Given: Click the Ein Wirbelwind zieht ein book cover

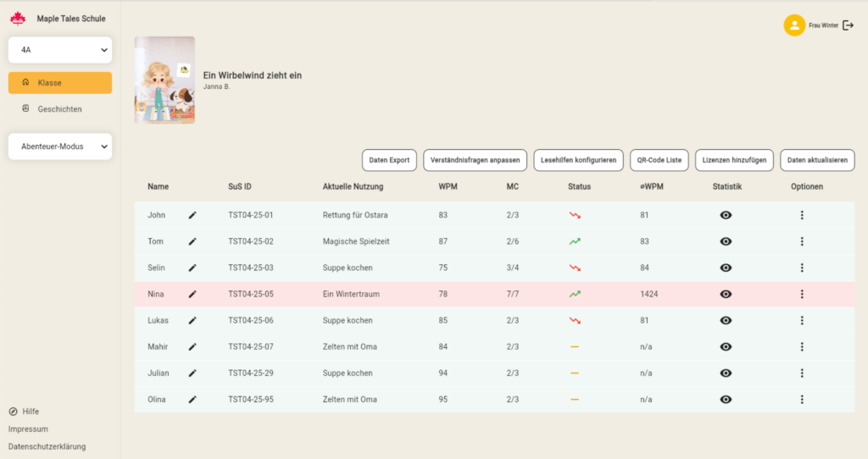Looking at the screenshot, I should pos(164,80).
